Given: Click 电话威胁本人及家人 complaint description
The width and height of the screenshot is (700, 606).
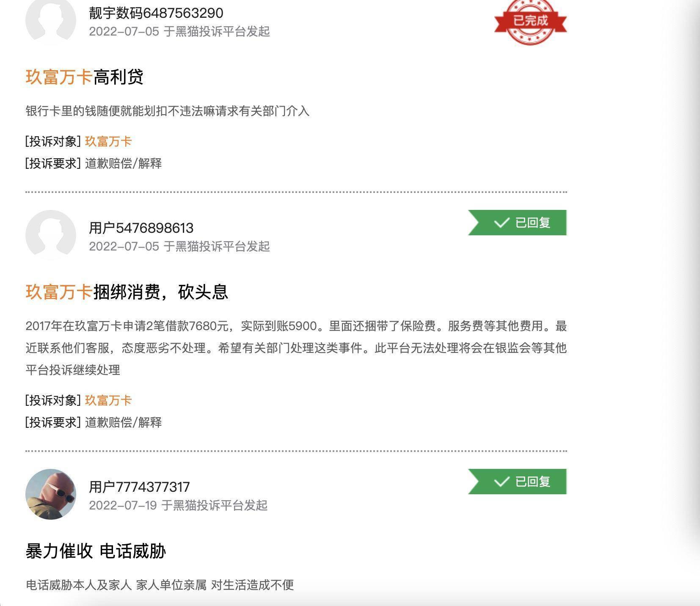Looking at the screenshot, I should (x=160, y=585).
